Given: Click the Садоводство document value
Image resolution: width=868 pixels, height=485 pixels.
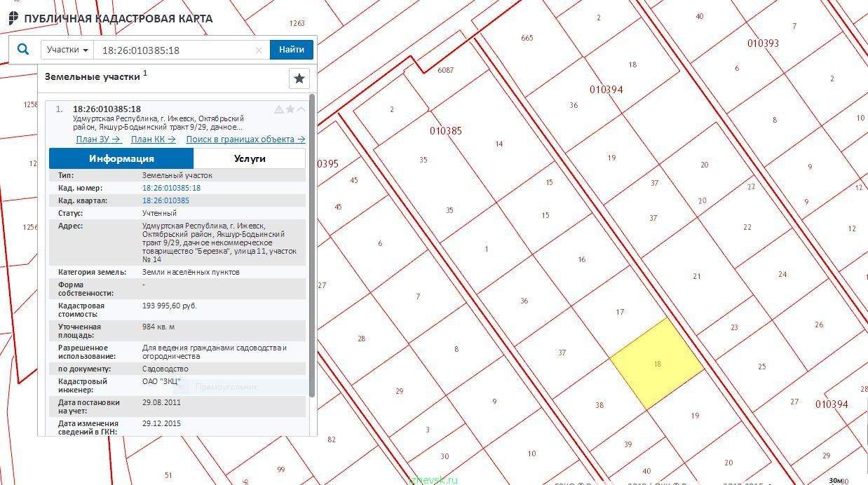Looking at the screenshot, I should coord(165,369).
